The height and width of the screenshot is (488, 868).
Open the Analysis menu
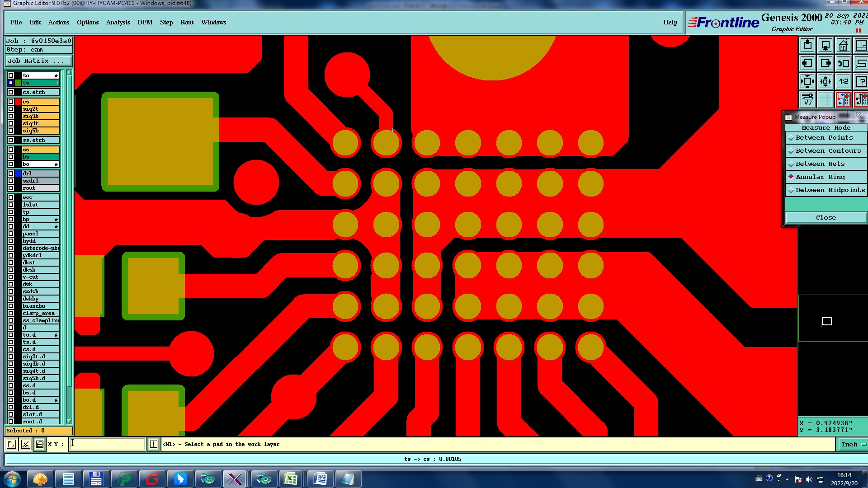pyautogui.click(x=118, y=23)
